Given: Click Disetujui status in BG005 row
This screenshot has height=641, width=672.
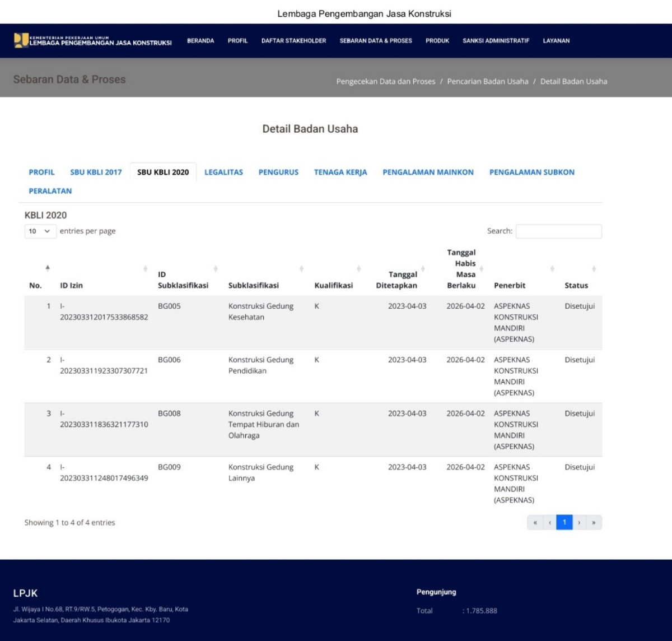Looking at the screenshot, I should point(580,306).
